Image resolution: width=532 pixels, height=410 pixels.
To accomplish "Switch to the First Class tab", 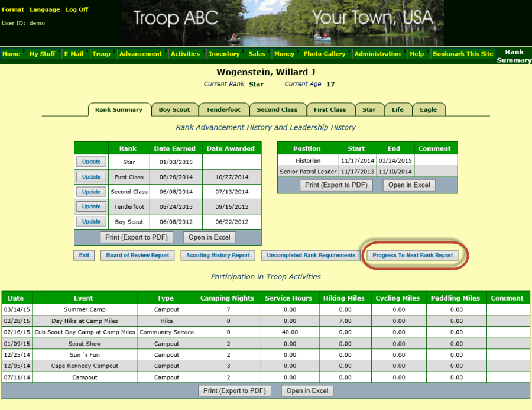I will point(330,109).
